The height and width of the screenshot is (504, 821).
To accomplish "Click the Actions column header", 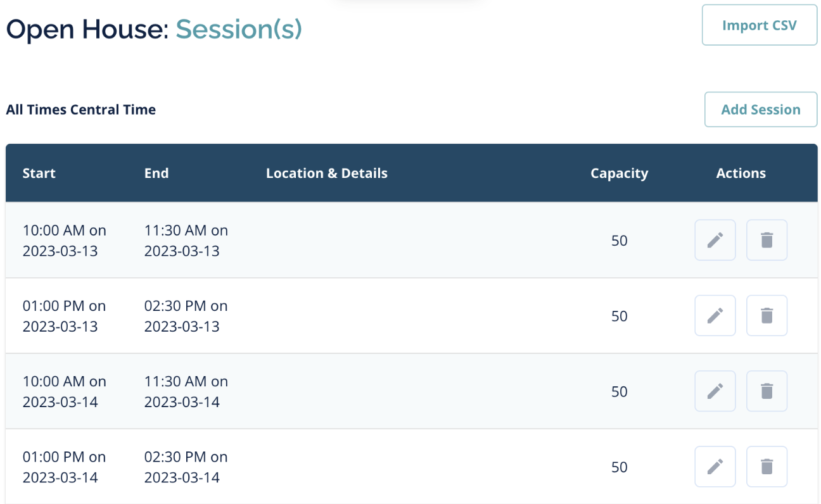I will [x=741, y=173].
